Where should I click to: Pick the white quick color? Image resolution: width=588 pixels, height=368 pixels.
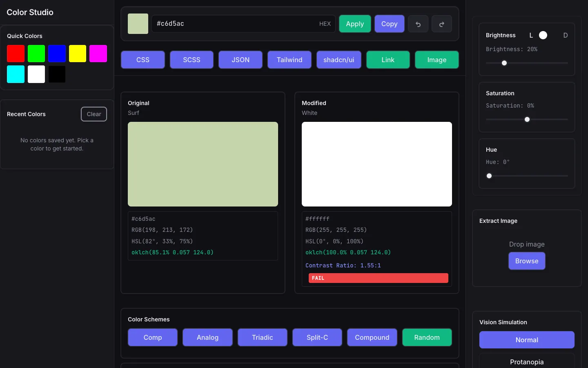(36, 74)
